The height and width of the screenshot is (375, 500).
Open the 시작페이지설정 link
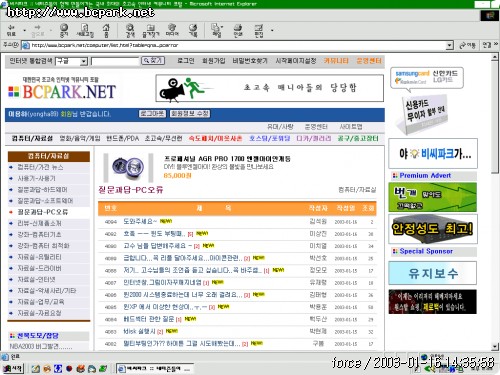296,61
